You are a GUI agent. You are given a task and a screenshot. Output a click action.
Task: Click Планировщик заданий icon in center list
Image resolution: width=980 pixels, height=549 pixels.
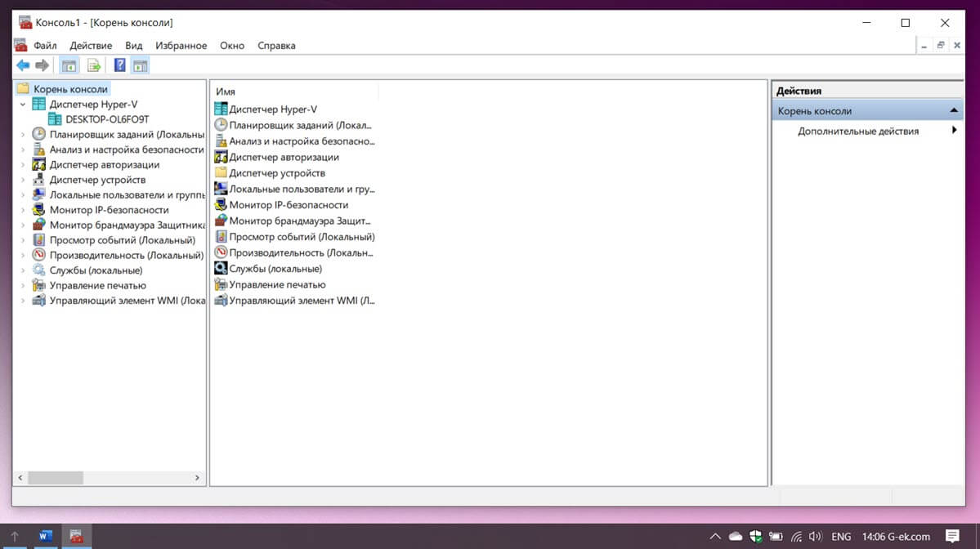[221, 125]
